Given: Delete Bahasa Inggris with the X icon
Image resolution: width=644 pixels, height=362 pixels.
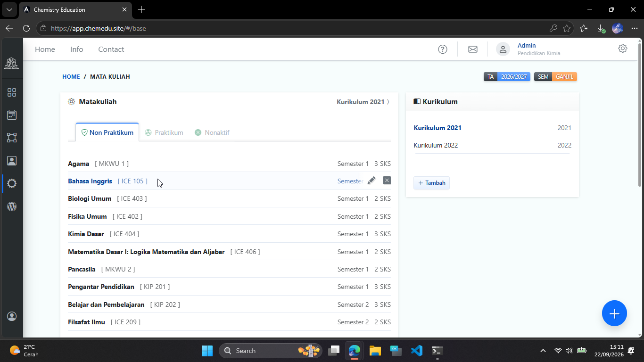Looking at the screenshot, I should (x=387, y=181).
